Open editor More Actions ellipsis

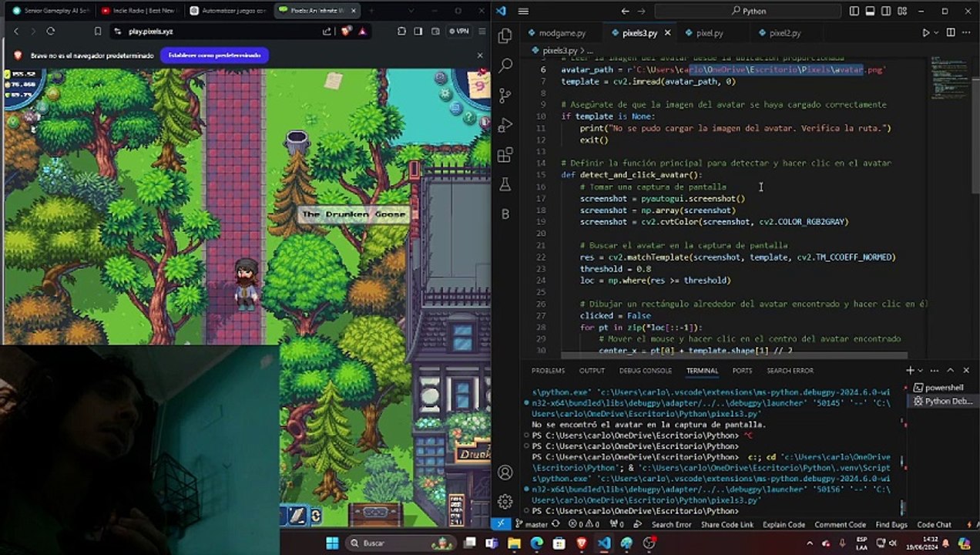pos(966,33)
